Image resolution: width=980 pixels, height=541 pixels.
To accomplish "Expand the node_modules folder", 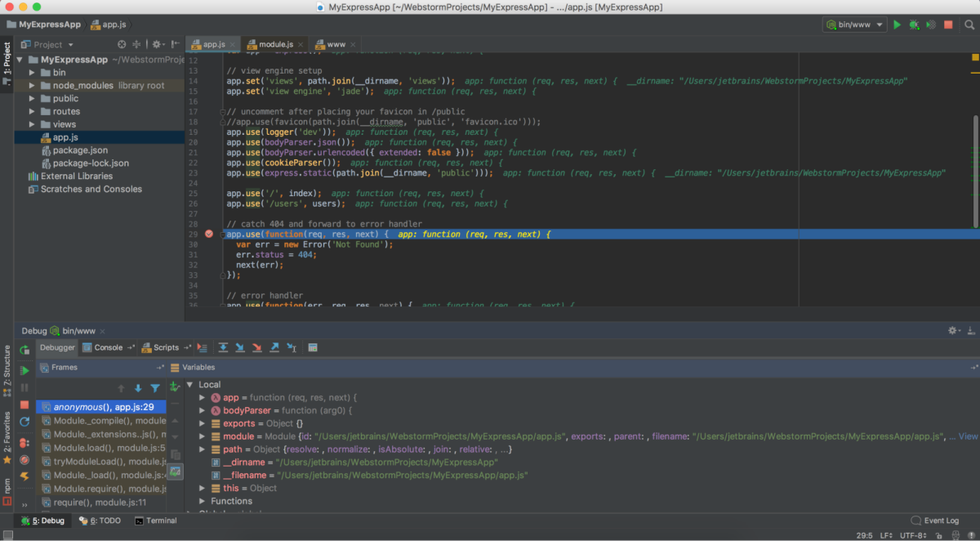I will coord(33,85).
